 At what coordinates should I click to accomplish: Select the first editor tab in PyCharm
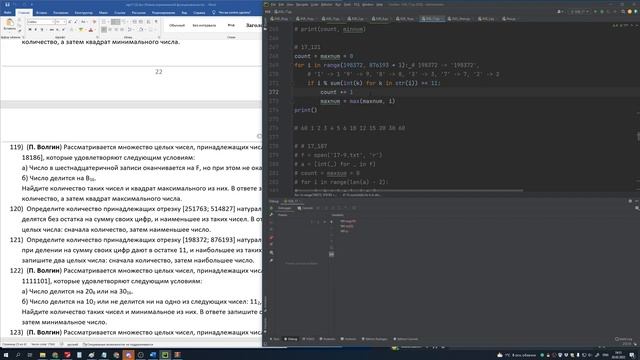[281, 19]
